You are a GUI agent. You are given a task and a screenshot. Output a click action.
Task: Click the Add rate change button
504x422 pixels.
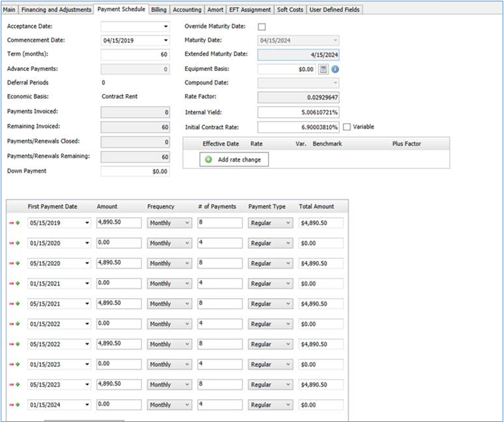(234, 159)
